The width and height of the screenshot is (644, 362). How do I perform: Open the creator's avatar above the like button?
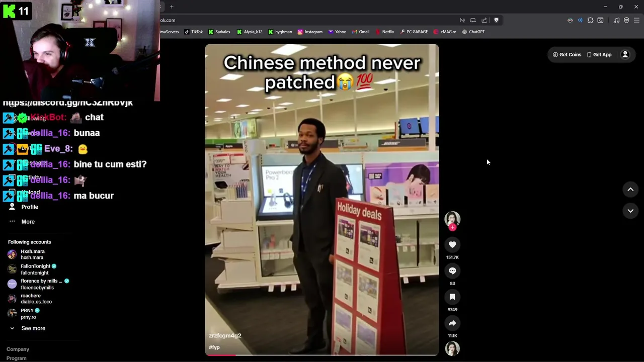click(x=452, y=219)
